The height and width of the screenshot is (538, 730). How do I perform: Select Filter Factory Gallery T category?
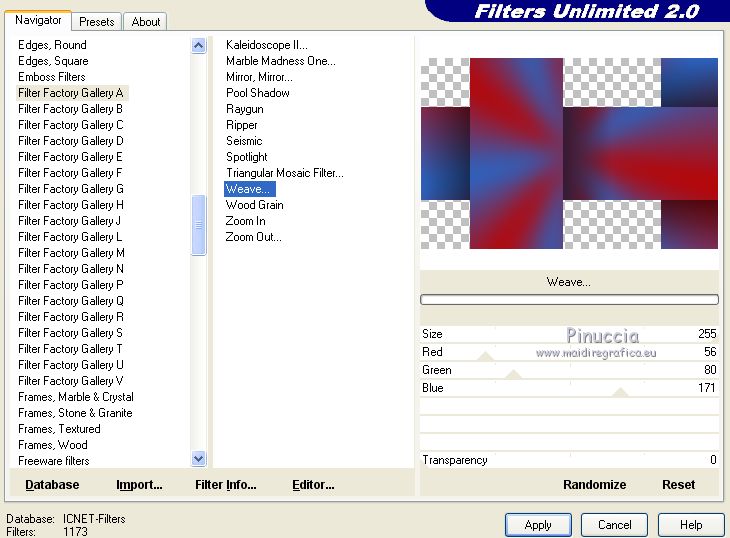(70, 349)
